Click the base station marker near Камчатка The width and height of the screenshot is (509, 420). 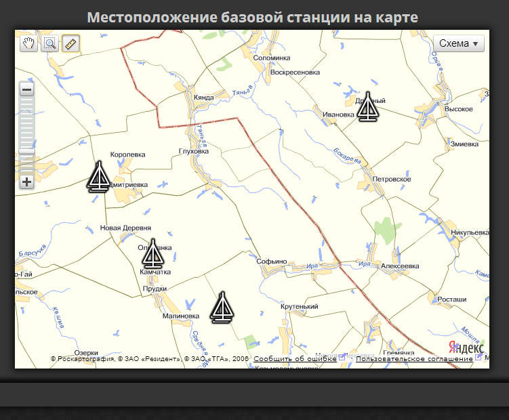153,253
